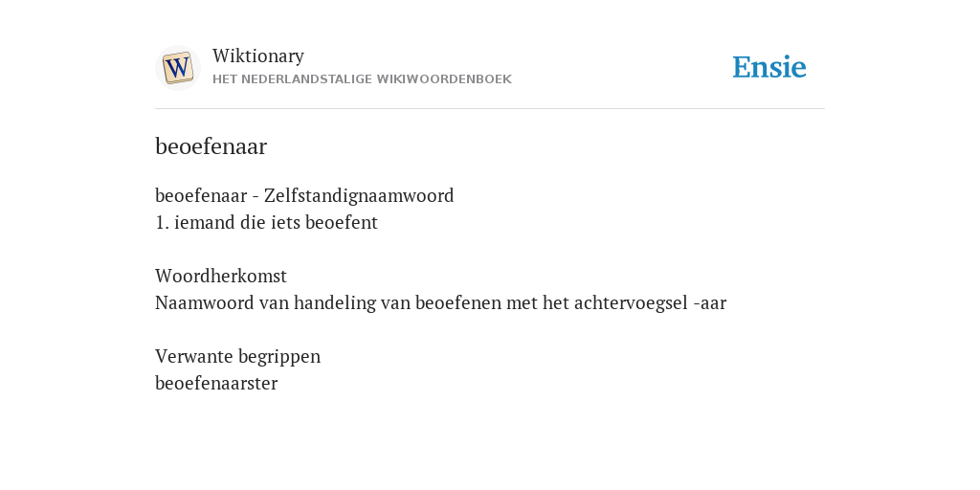Click the suffix '-aar' text
980x490 pixels.
click(710, 303)
